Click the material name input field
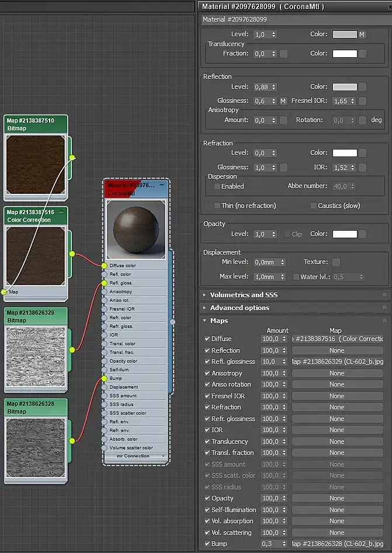This screenshot has width=392, height=553. pos(295,20)
